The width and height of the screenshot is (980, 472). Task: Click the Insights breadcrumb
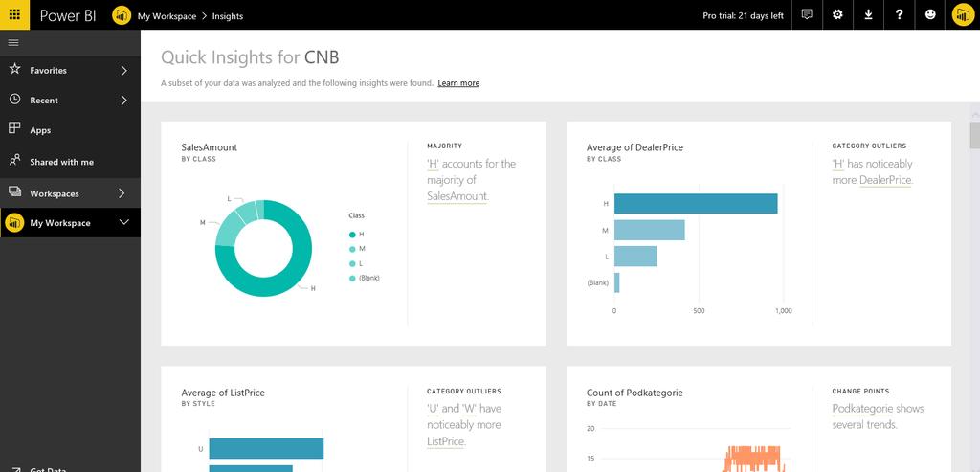click(x=228, y=16)
